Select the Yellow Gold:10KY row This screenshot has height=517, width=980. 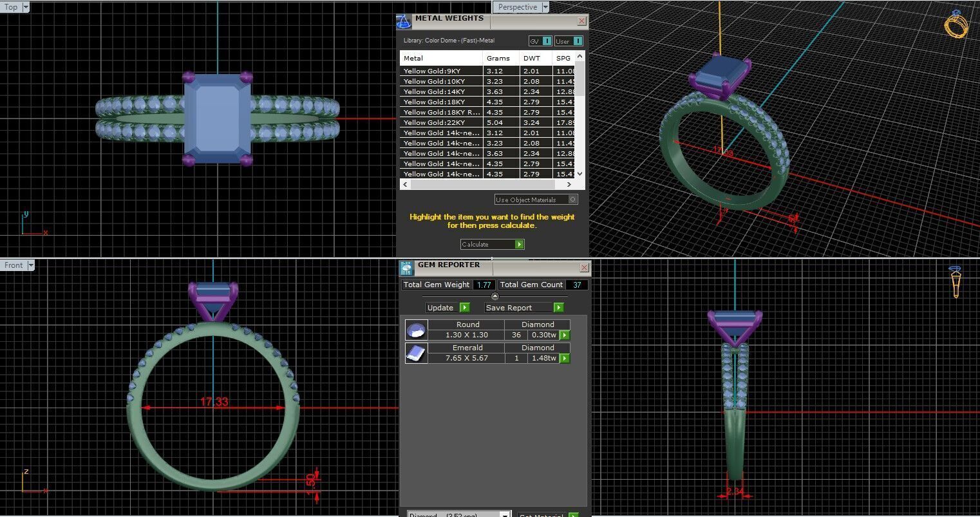[487, 81]
